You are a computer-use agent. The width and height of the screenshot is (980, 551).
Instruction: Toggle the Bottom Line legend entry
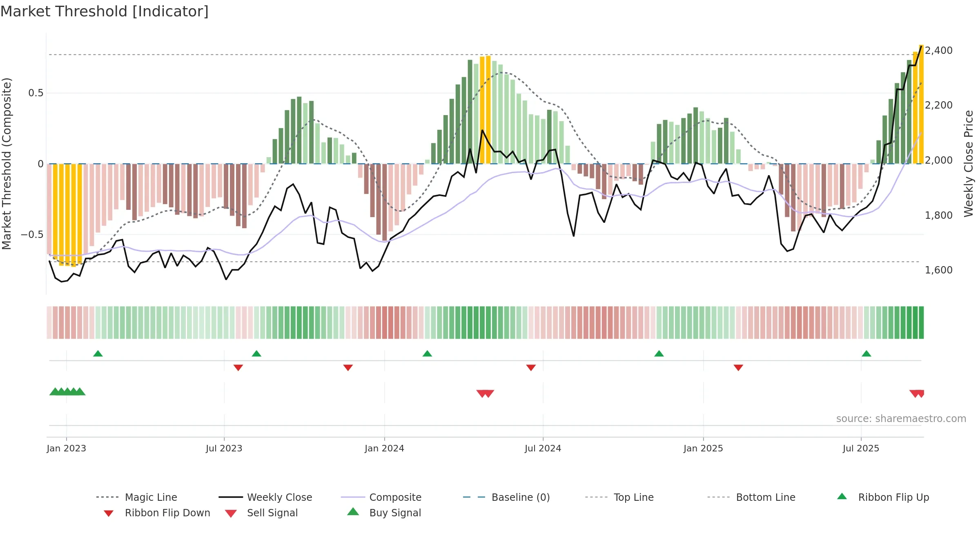[751, 497]
